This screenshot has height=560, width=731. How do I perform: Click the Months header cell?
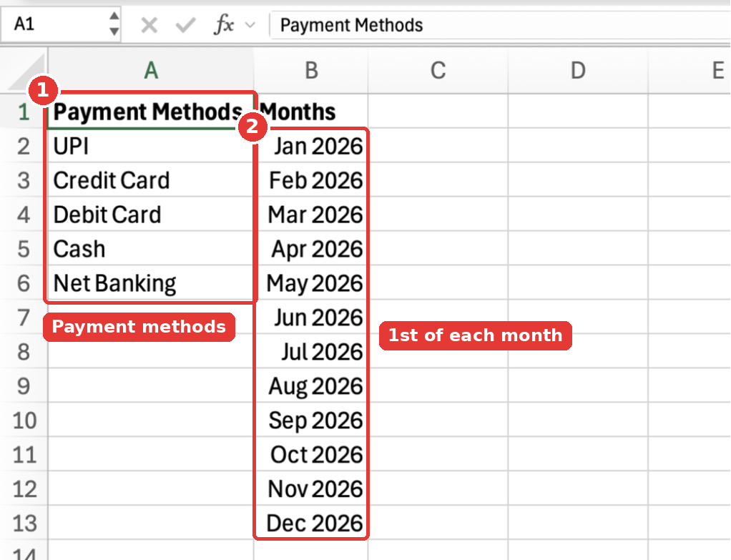(x=311, y=112)
